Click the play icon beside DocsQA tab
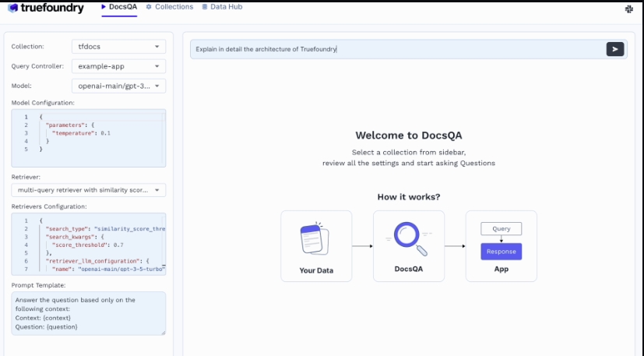The image size is (644, 356). click(104, 7)
